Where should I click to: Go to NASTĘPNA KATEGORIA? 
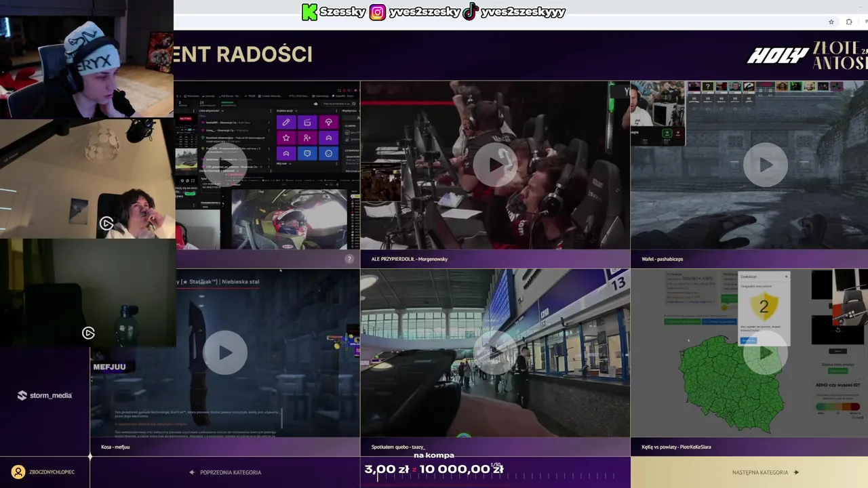tap(765, 472)
